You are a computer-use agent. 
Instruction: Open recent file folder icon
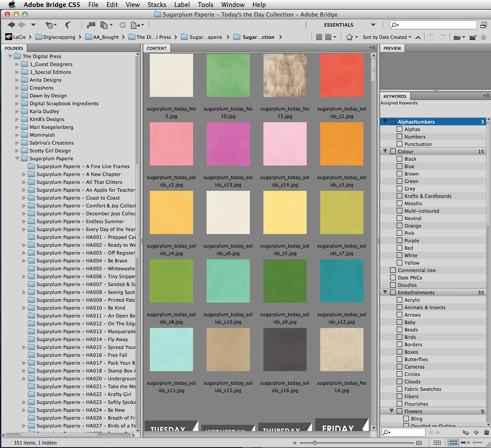click(459, 38)
